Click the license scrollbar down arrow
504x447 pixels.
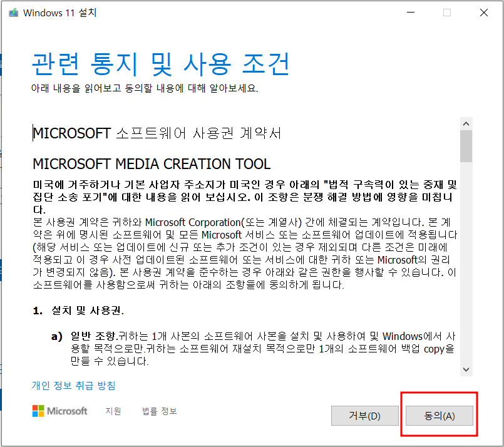pyautogui.click(x=466, y=369)
